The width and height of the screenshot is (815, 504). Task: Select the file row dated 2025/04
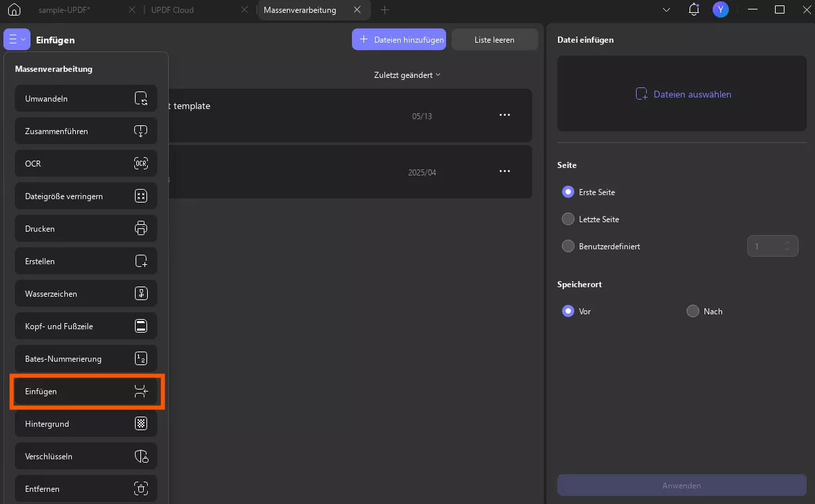pyautogui.click(x=350, y=171)
